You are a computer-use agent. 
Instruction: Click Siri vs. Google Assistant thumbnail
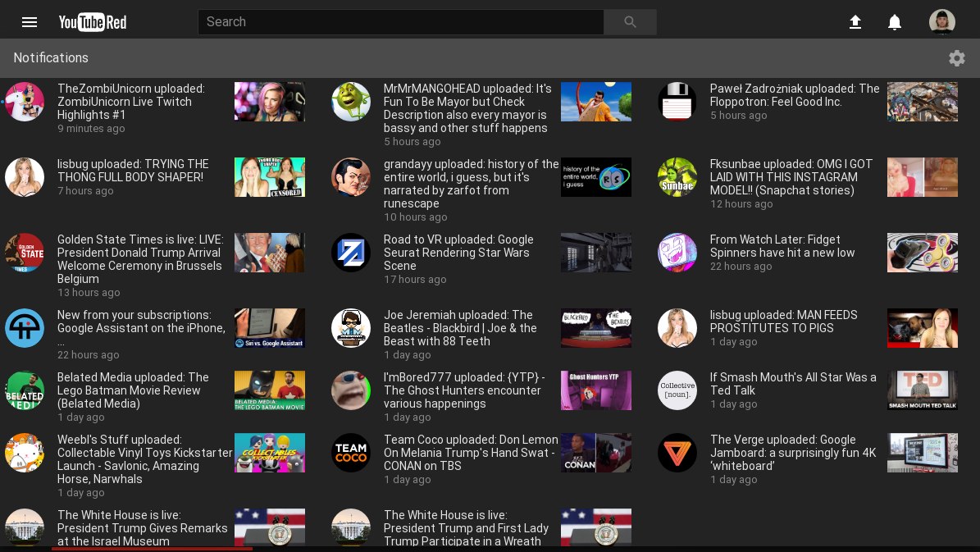(269, 327)
